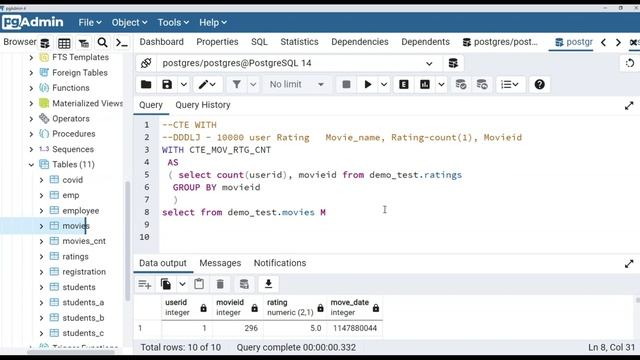Execute query with the play icon
Viewport: 640px width, 360px height.
click(x=367, y=84)
